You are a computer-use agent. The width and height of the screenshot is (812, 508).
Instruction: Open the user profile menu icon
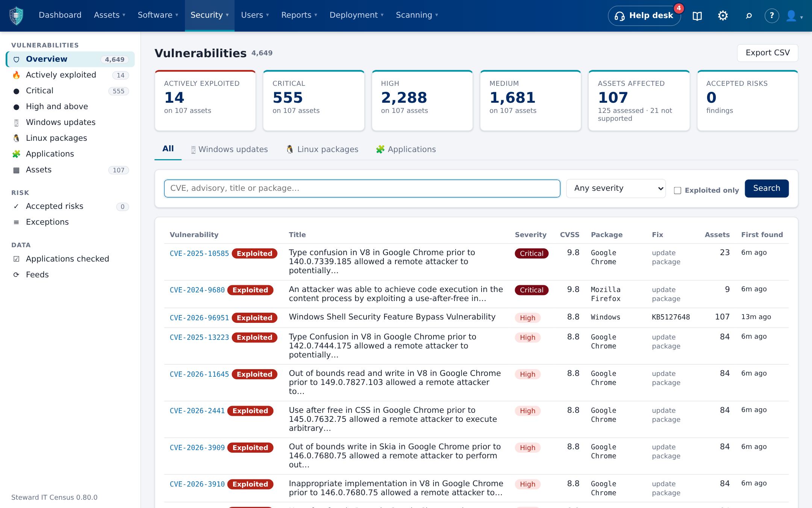tap(794, 16)
